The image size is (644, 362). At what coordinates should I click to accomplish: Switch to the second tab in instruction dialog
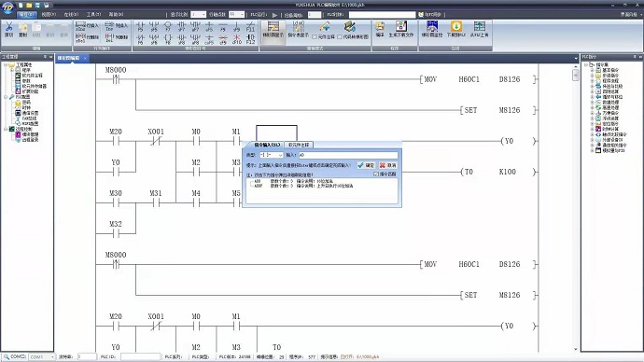coord(298,145)
